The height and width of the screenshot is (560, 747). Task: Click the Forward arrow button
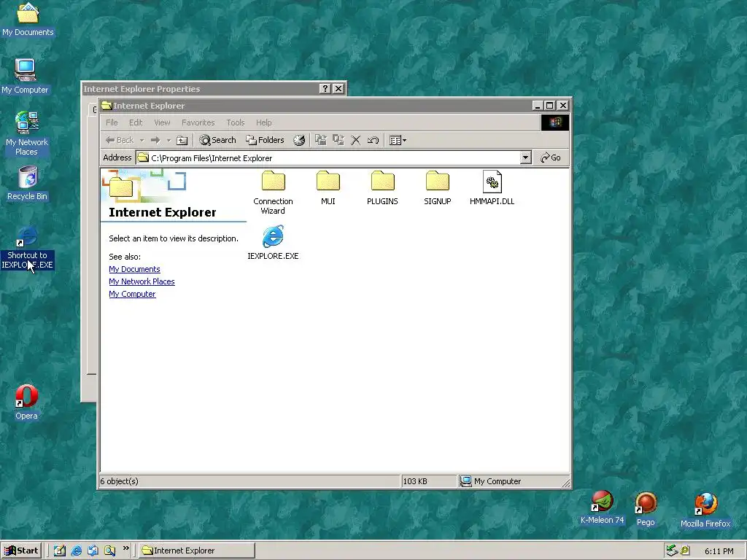click(x=155, y=140)
